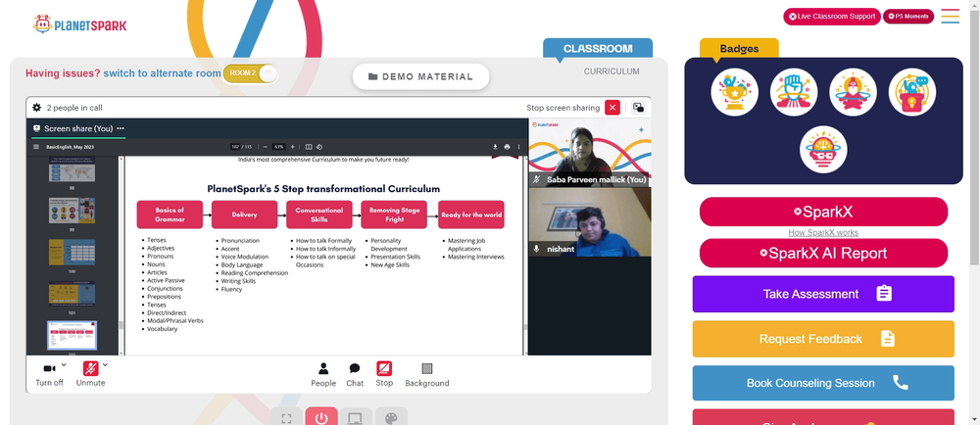Screen dimensions: 980x425
Task: Open Background effects
Action: tap(427, 374)
